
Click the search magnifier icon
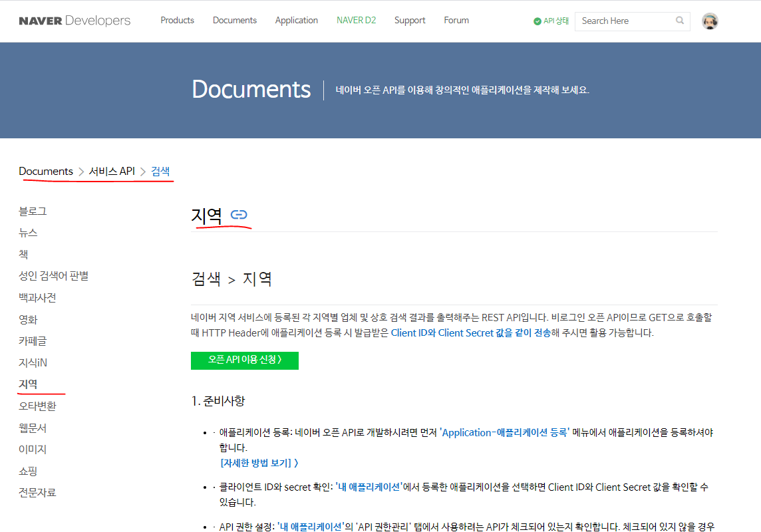coord(679,21)
